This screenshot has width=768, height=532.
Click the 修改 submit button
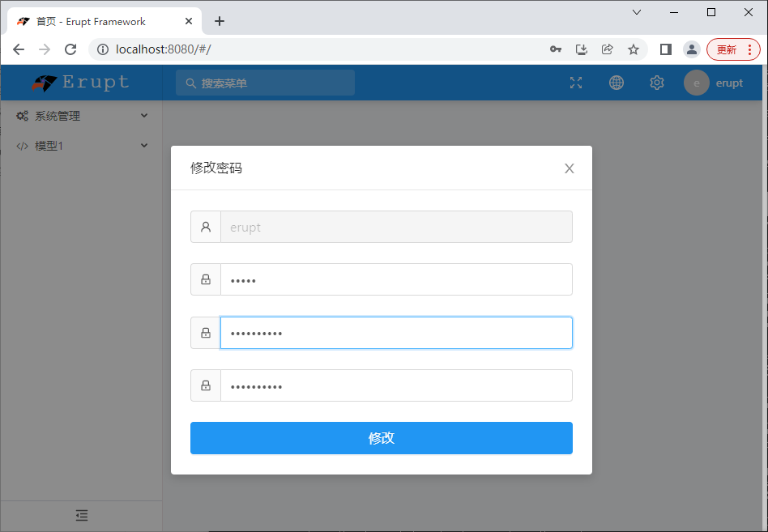tap(381, 437)
